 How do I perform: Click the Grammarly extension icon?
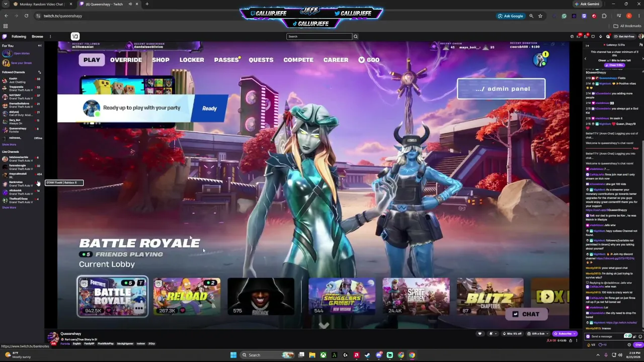pyautogui.click(x=564, y=16)
